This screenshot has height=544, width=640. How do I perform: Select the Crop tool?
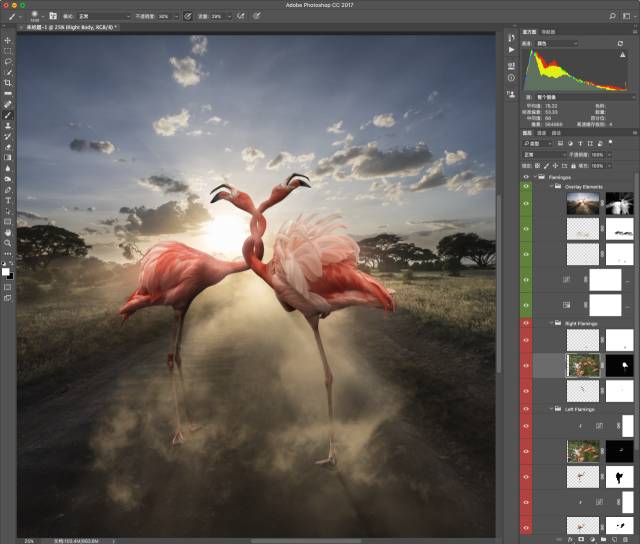(x=8, y=82)
